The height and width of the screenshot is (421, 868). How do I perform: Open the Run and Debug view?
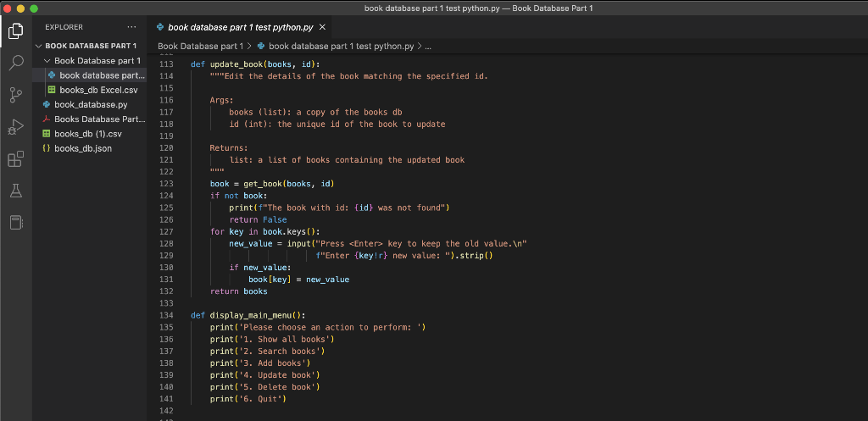click(16, 127)
